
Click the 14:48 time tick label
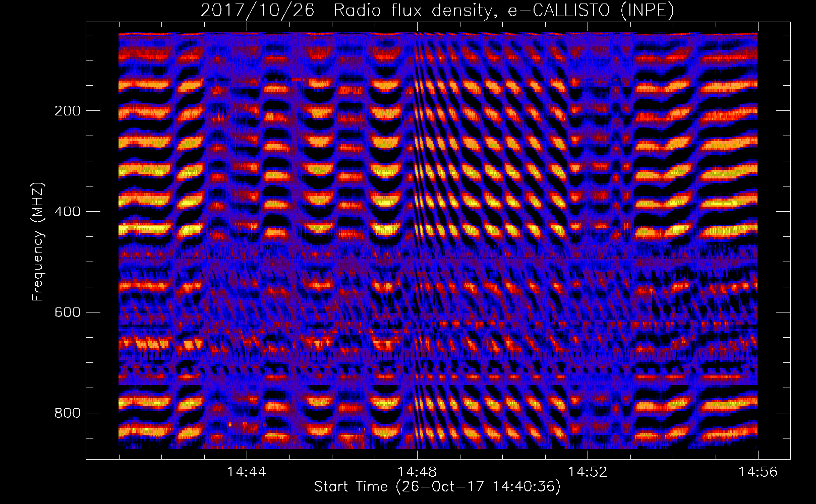[417, 472]
